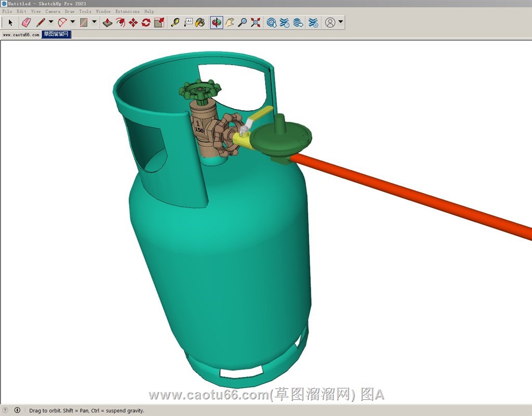The width and height of the screenshot is (532, 416).
Task: Click the Tape Measure tool
Action: (x=175, y=22)
